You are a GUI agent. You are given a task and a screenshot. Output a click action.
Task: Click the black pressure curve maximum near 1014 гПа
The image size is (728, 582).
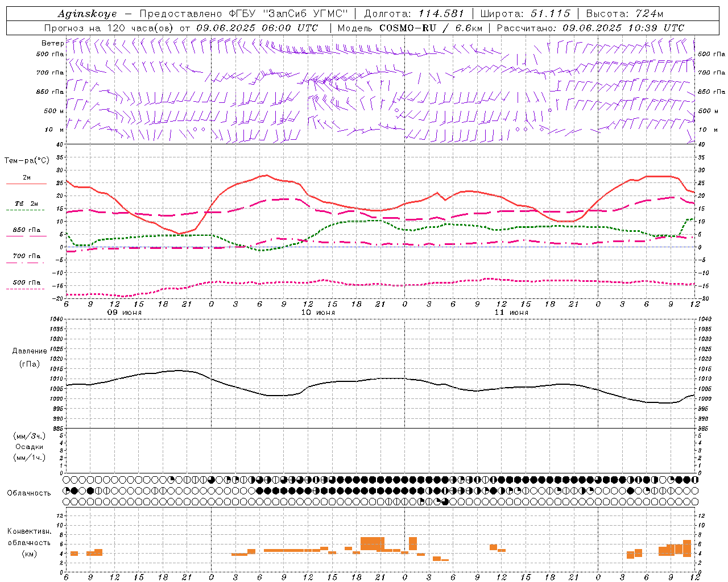[179, 371]
